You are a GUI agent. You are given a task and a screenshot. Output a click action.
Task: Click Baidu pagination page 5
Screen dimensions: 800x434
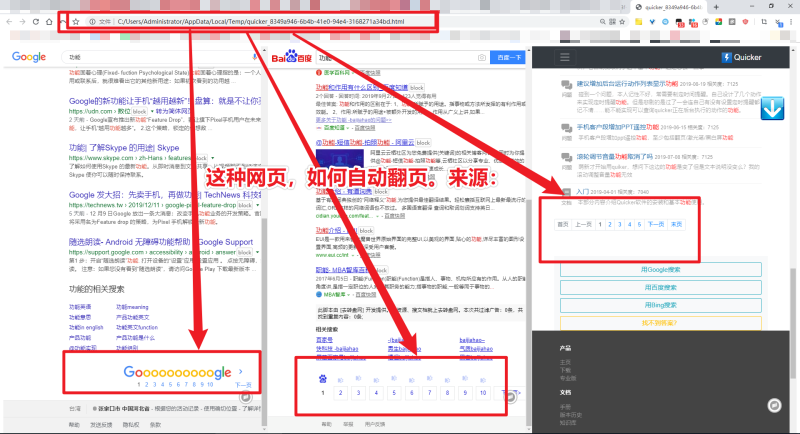(x=394, y=393)
